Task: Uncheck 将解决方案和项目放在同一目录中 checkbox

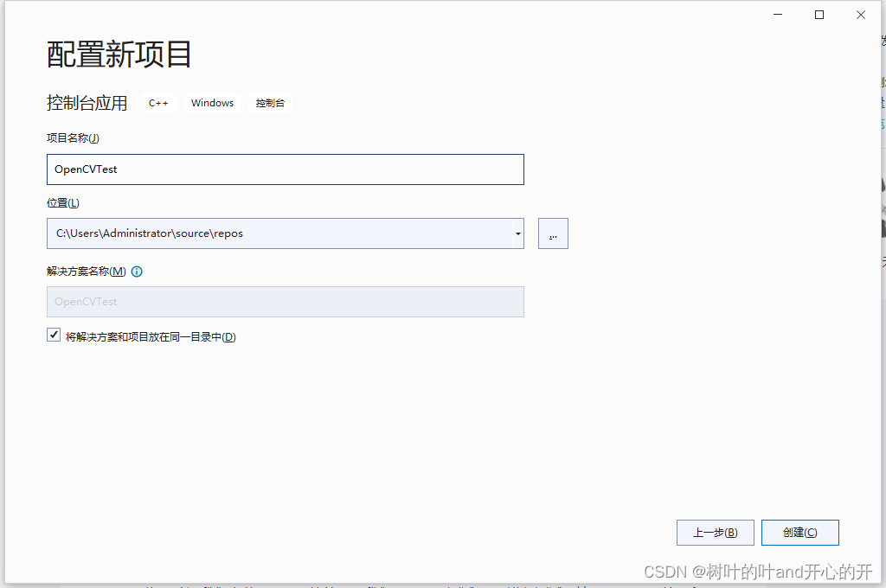Action: click(x=54, y=335)
